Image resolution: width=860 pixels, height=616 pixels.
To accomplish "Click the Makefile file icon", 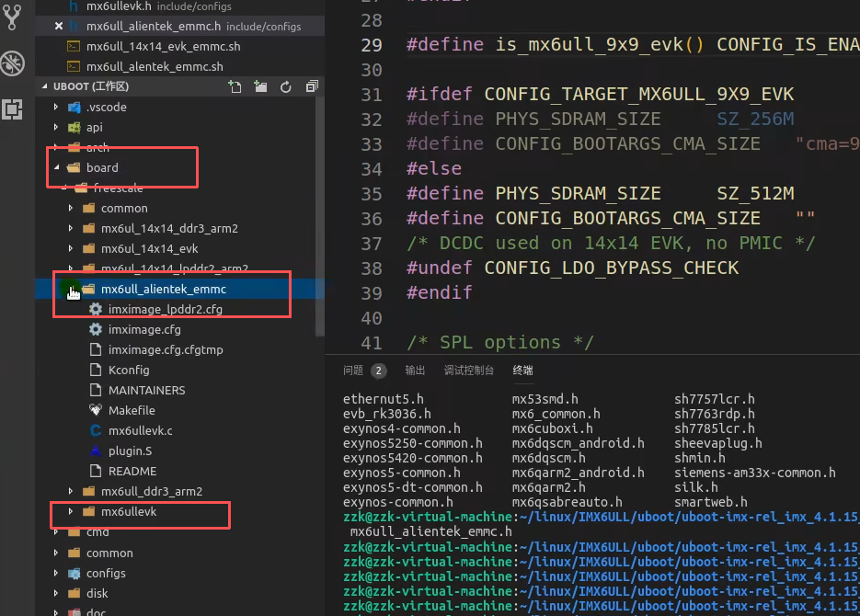I will click(x=96, y=410).
